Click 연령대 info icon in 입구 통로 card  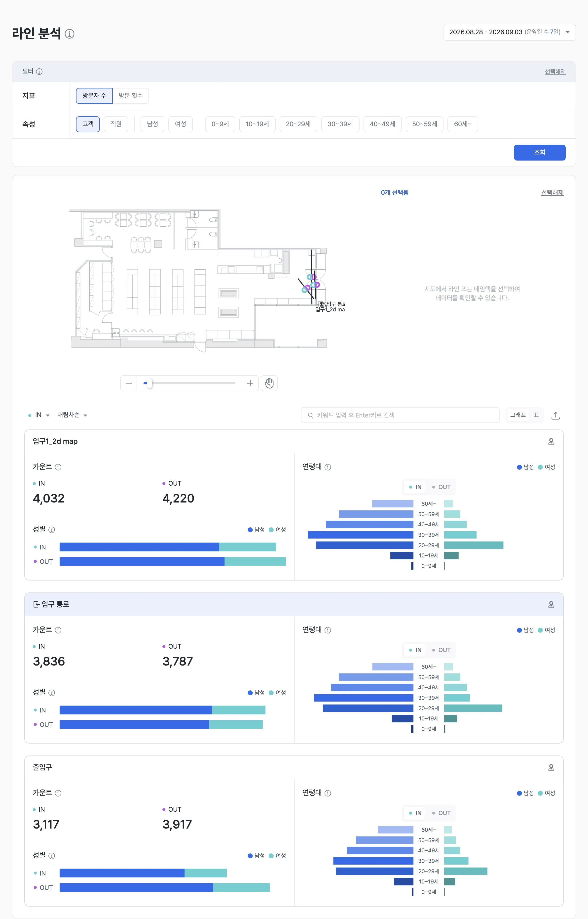point(328,630)
